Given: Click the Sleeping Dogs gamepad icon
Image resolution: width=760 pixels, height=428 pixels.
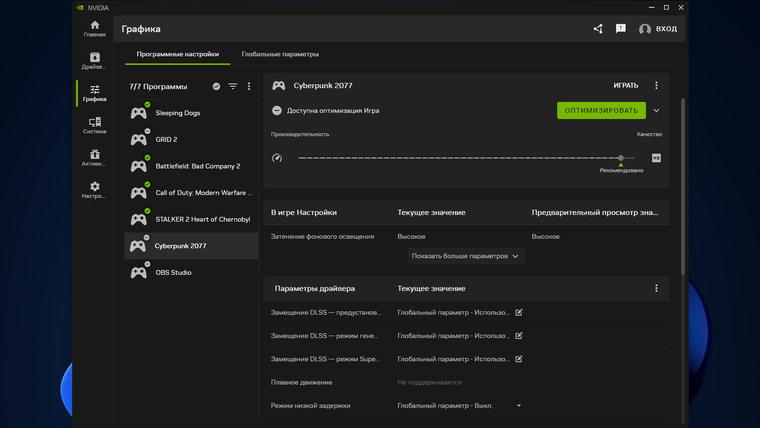Looking at the screenshot, I should 139,113.
